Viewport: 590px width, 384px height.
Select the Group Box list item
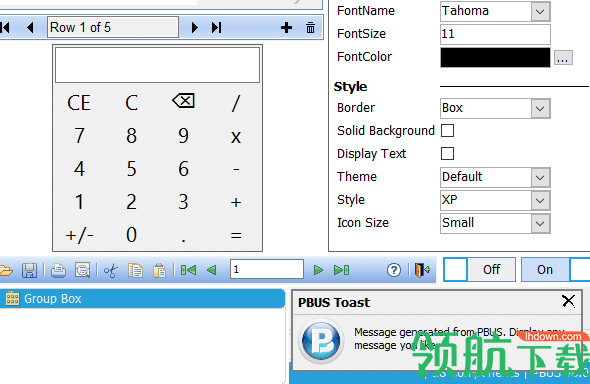pyautogui.click(x=142, y=299)
